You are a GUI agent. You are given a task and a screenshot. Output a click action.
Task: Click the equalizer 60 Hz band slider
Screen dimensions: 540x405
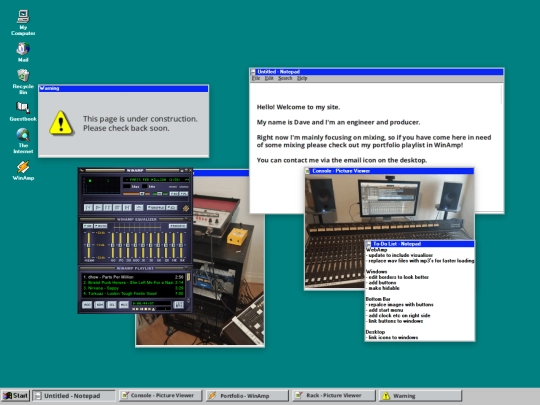click(113, 245)
